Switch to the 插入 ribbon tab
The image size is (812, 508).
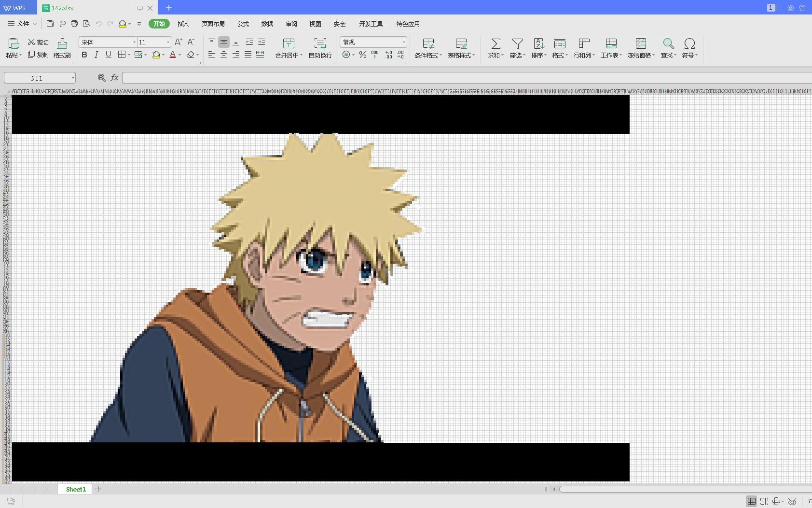coord(183,24)
